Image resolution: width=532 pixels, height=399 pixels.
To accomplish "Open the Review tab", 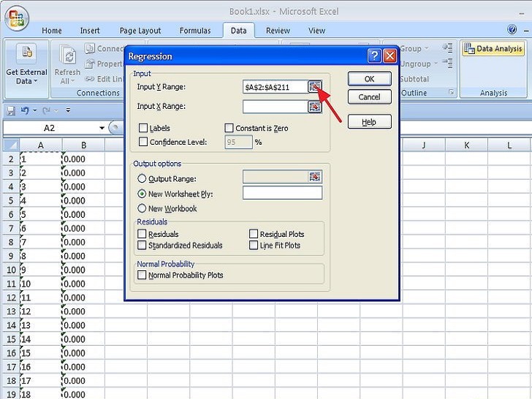I will [x=278, y=31].
